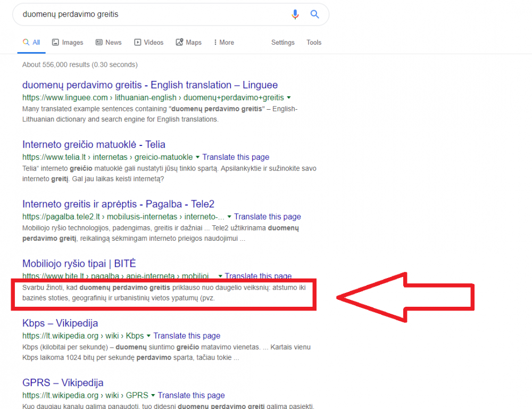
Task: Open Interneto greičio matuoklė - Telia result
Action: (x=94, y=144)
